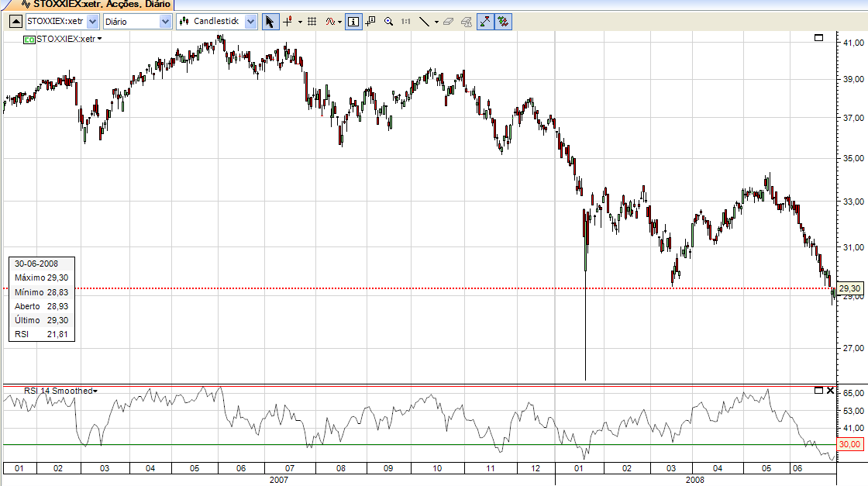The height and width of the screenshot is (486, 868).
Task: Click the delete all drawings icon
Action: point(467,22)
